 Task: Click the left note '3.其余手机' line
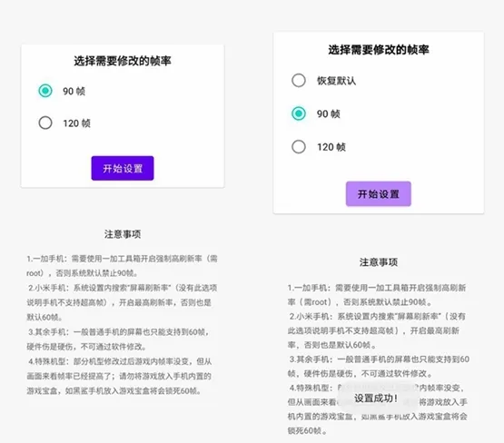coord(119,332)
